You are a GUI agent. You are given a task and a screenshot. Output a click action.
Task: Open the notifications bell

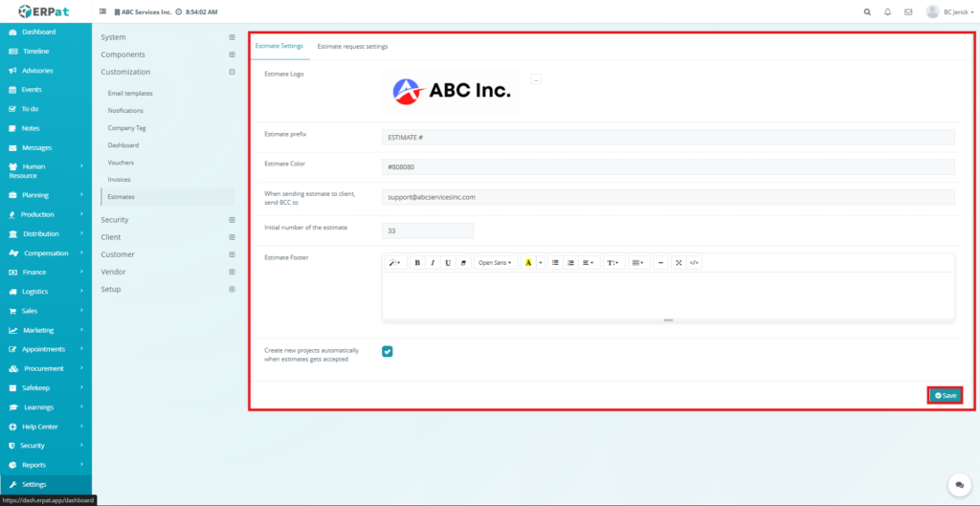(887, 12)
